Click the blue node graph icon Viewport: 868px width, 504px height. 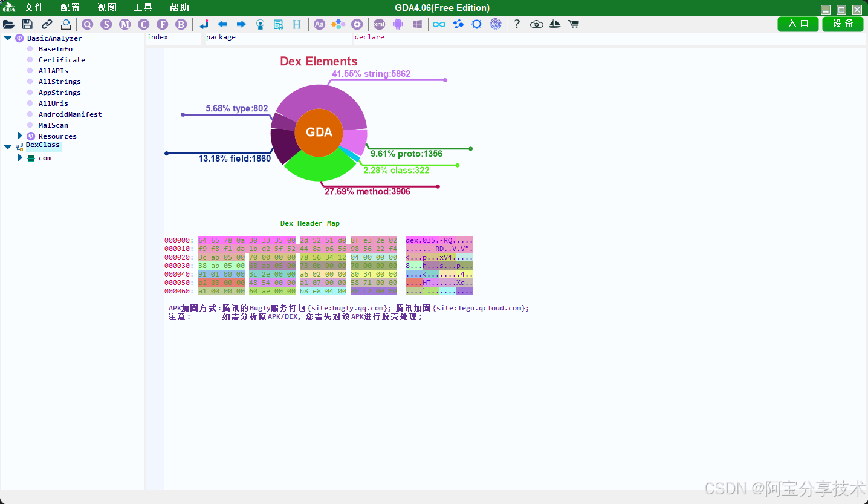click(458, 24)
